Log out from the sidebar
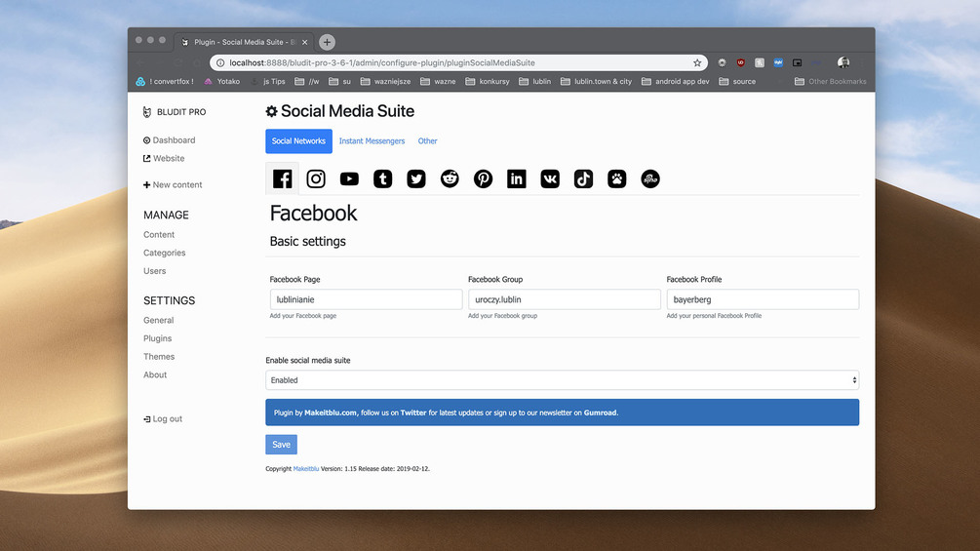 coord(163,418)
